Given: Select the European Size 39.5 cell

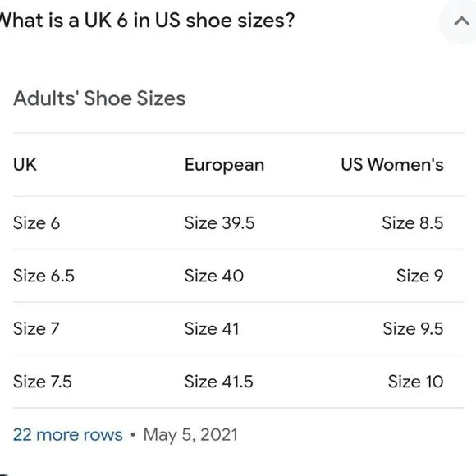Looking at the screenshot, I should (x=219, y=223).
